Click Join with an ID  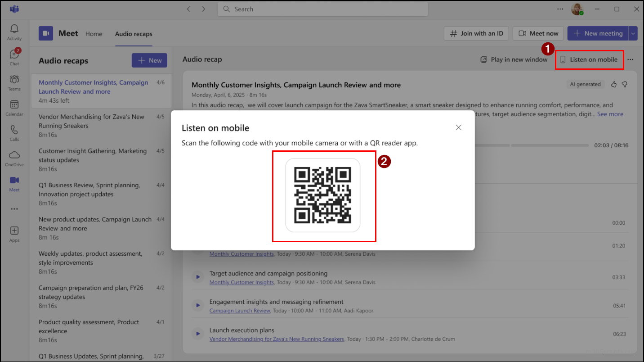pyautogui.click(x=476, y=33)
